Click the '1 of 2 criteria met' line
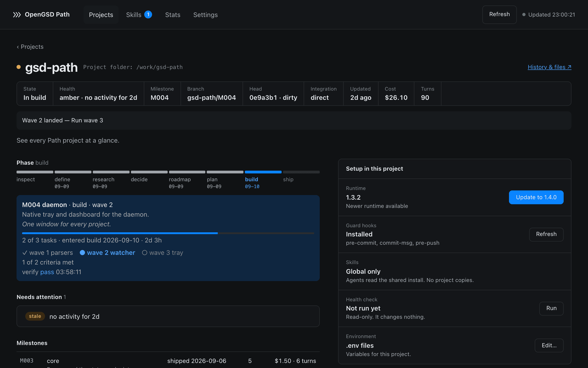Screen dimensions: 588x368 48,262
